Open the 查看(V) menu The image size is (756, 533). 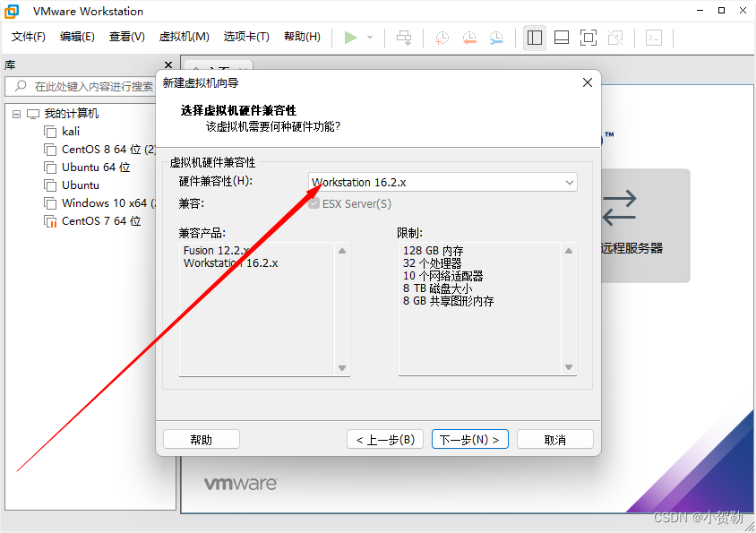[127, 37]
